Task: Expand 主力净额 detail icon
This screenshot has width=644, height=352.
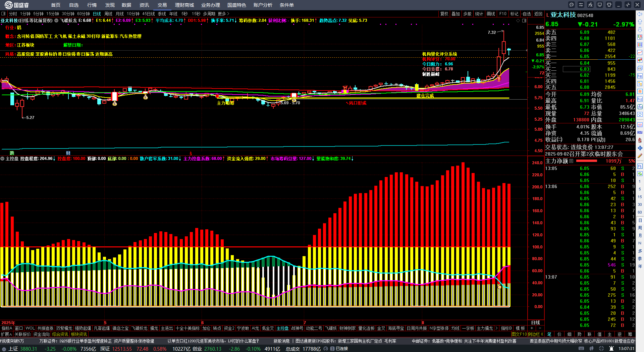Action: point(571,161)
